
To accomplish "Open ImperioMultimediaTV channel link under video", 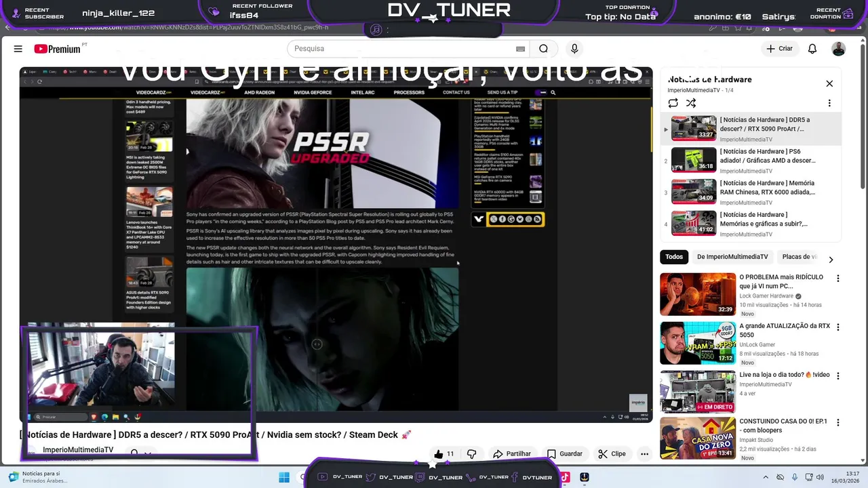I will 78,450.
